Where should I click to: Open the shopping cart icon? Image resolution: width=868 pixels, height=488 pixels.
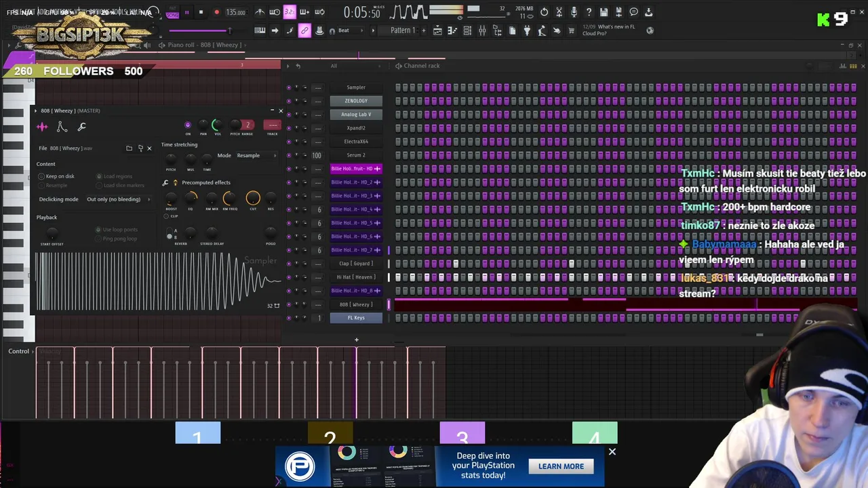(571, 30)
